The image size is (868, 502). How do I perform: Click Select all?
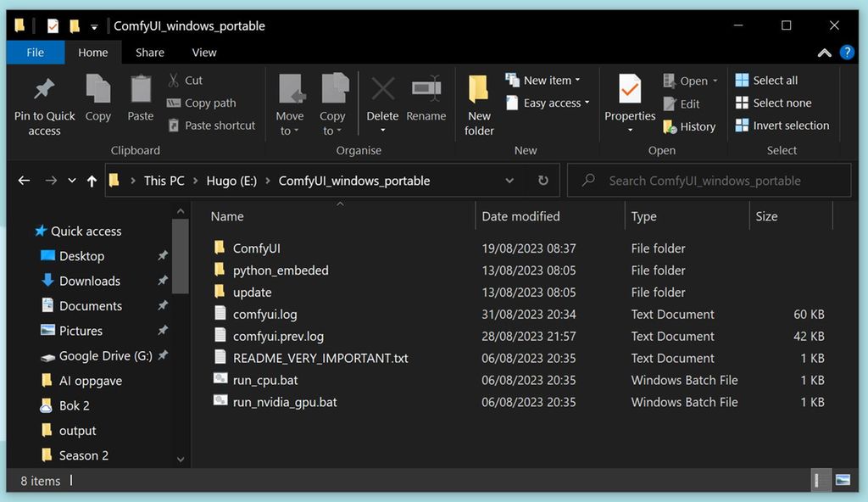coord(766,80)
